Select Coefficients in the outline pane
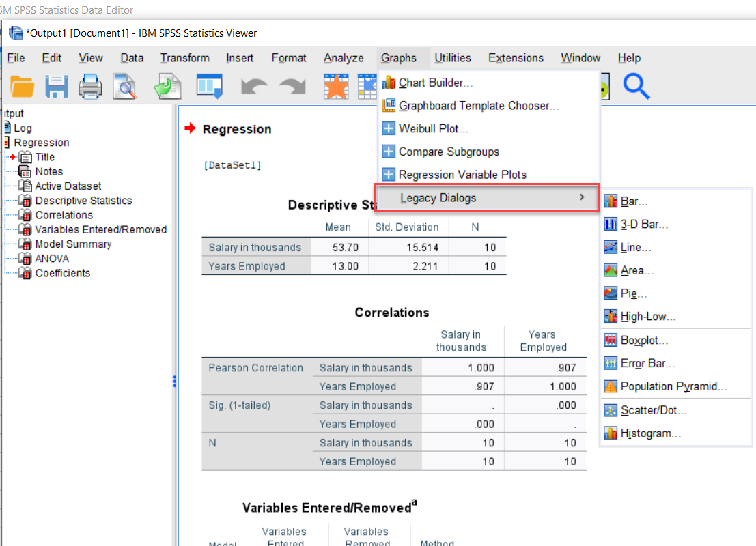The height and width of the screenshot is (546, 756). tap(63, 273)
